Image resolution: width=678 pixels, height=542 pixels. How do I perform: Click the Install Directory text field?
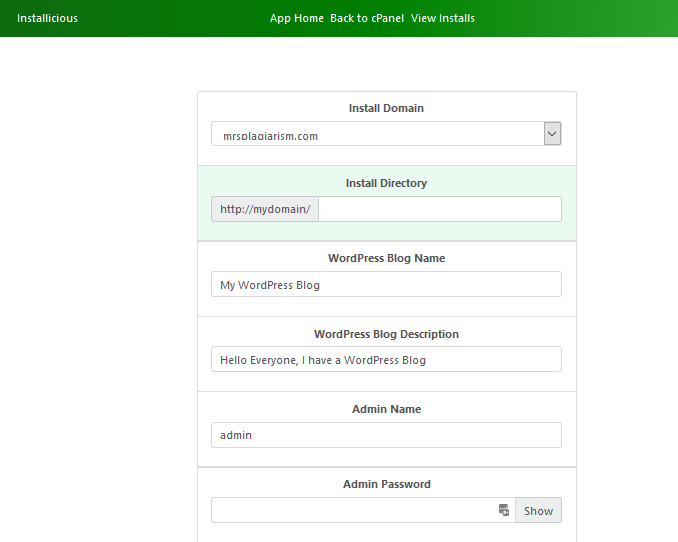439,209
